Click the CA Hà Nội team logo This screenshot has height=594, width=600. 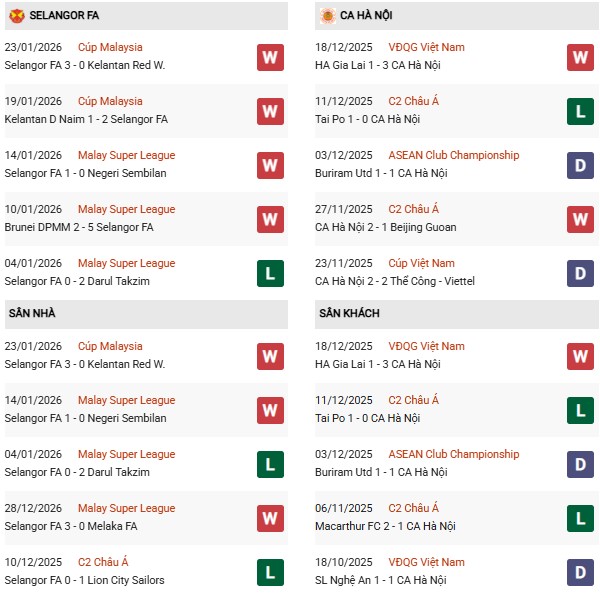(327, 16)
